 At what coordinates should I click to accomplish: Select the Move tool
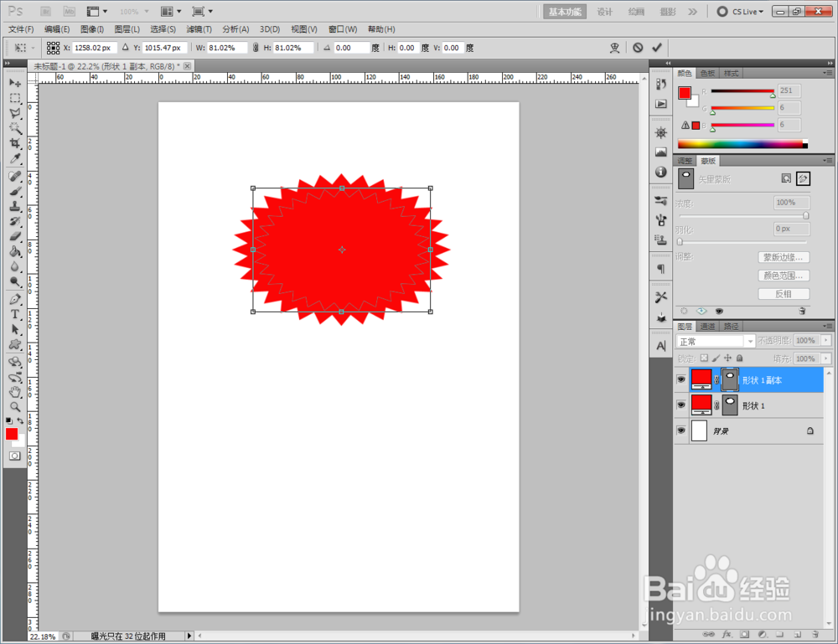point(15,83)
